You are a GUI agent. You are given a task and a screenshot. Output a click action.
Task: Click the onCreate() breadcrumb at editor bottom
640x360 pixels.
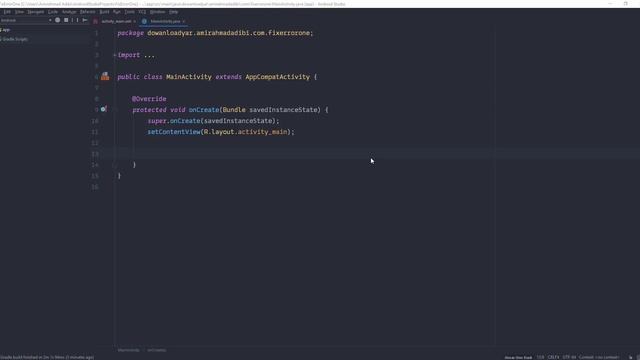pyautogui.click(x=157, y=350)
